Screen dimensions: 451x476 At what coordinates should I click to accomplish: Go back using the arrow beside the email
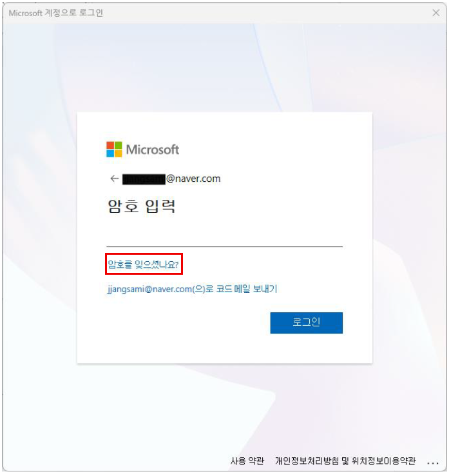pos(114,179)
